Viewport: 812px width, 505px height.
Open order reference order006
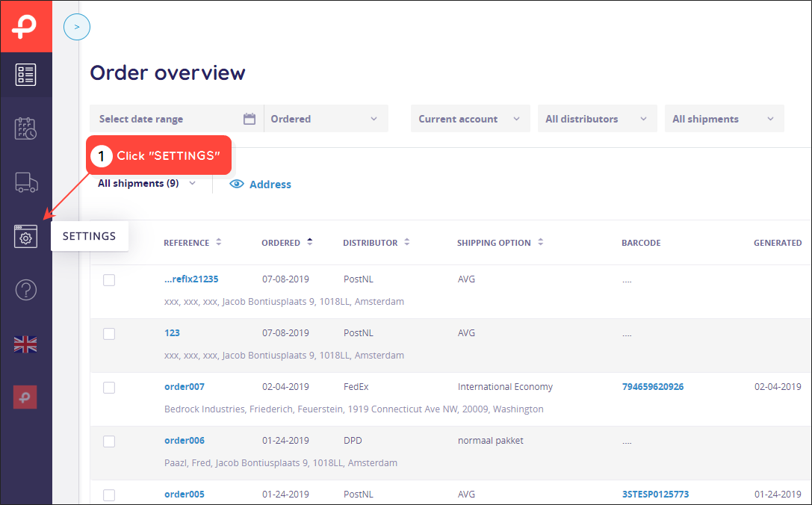tap(185, 441)
